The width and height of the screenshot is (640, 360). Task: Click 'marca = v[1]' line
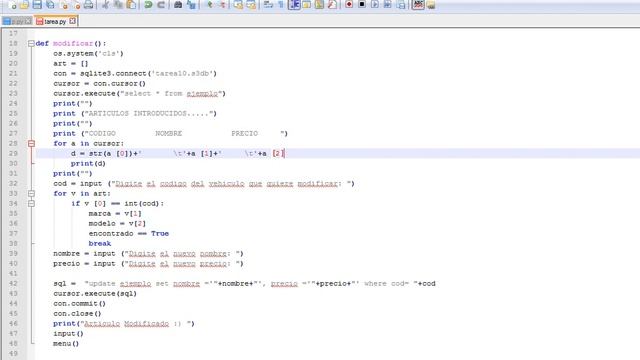(115, 213)
